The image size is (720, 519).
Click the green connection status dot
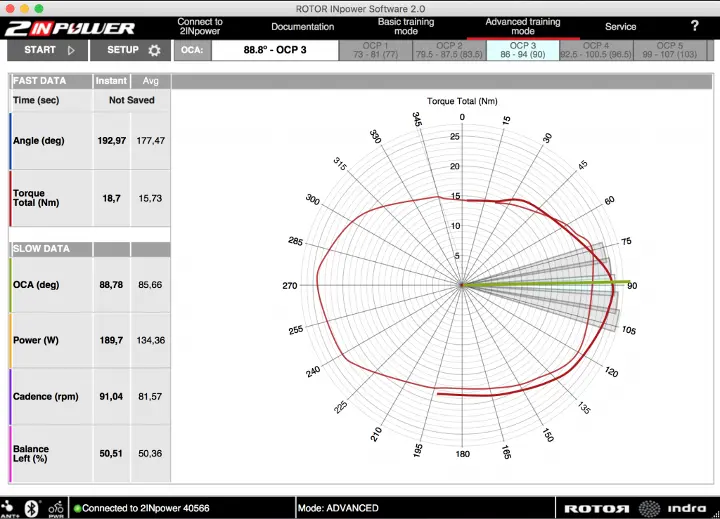click(77, 508)
